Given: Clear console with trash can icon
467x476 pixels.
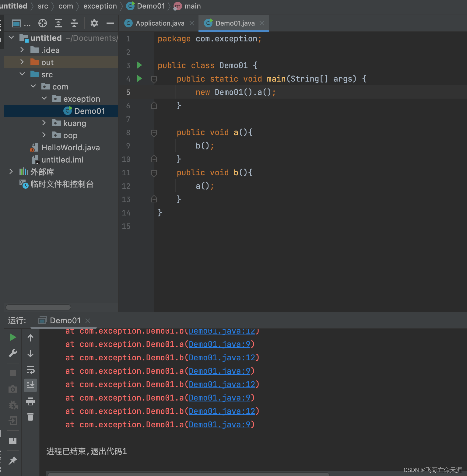Looking at the screenshot, I should pos(30,417).
